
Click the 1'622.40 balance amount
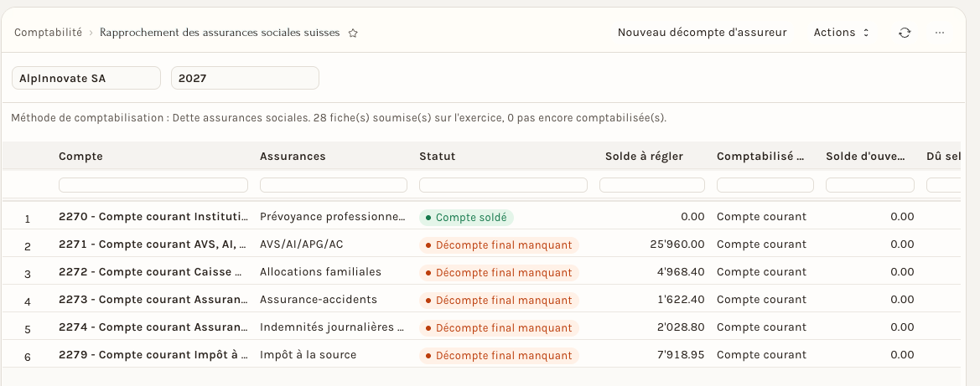682,300
